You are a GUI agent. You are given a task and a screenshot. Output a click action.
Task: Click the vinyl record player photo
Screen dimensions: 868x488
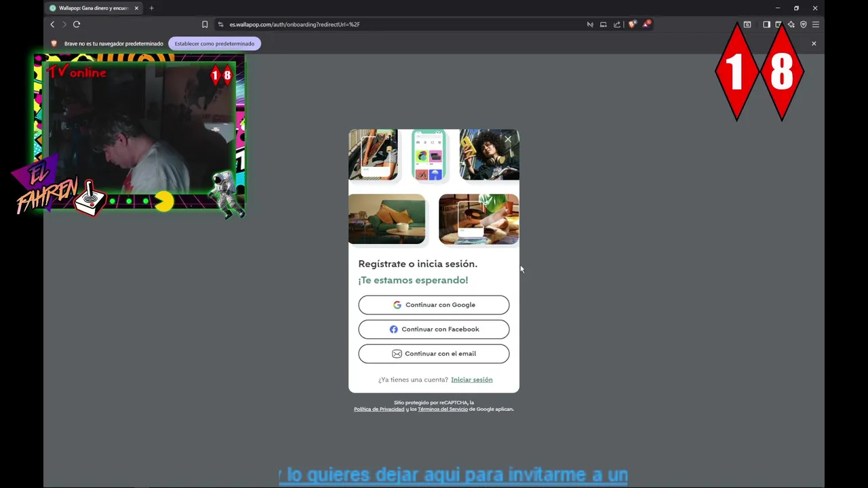(479, 219)
